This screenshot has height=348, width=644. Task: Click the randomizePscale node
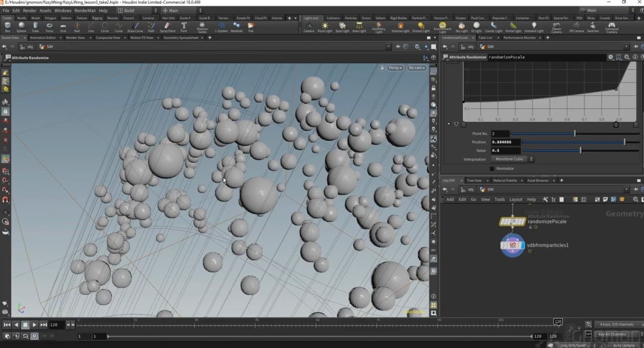pyautogui.click(x=513, y=222)
